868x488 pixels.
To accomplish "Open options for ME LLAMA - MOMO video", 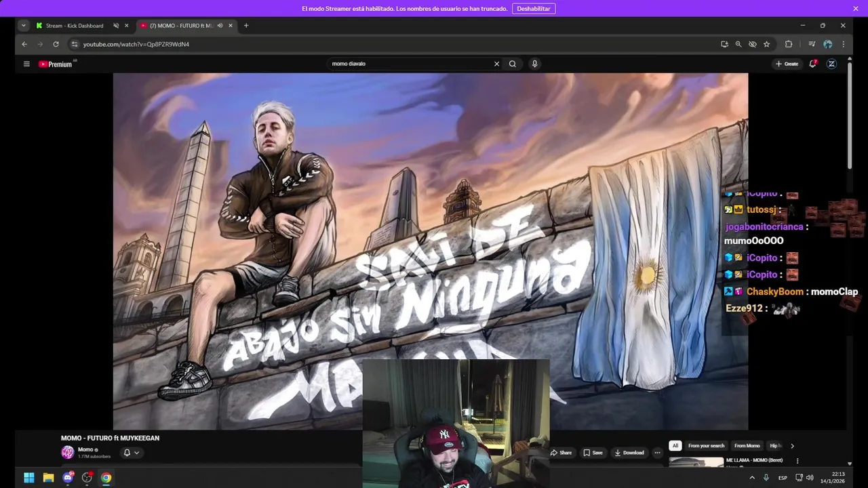I will pyautogui.click(x=797, y=461).
